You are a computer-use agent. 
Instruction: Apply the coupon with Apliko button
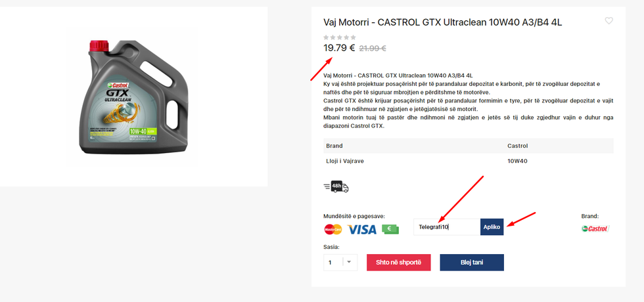click(x=492, y=227)
